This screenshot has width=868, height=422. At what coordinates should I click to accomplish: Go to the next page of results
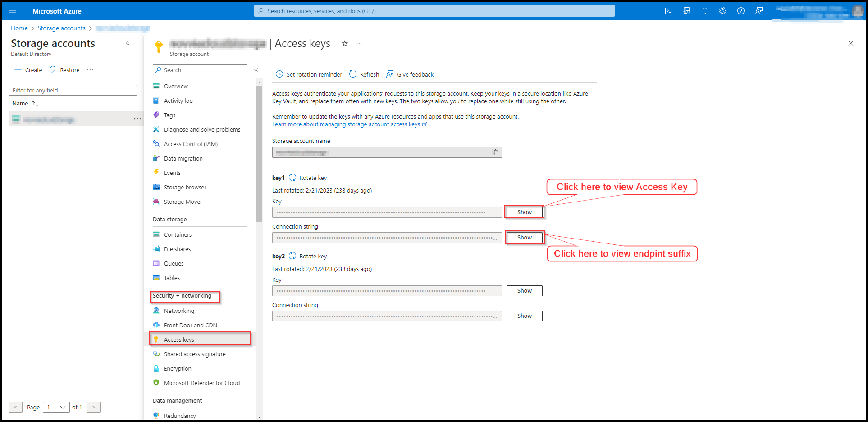pyautogui.click(x=93, y=407)
